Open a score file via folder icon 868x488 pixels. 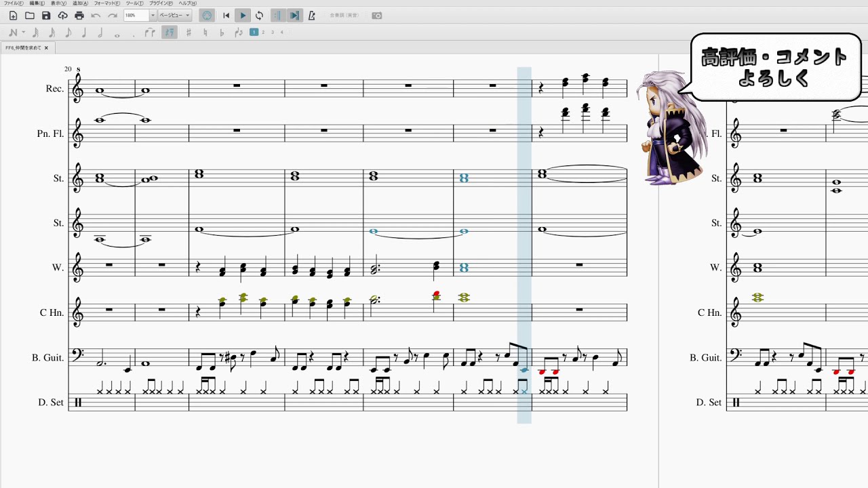29,16
